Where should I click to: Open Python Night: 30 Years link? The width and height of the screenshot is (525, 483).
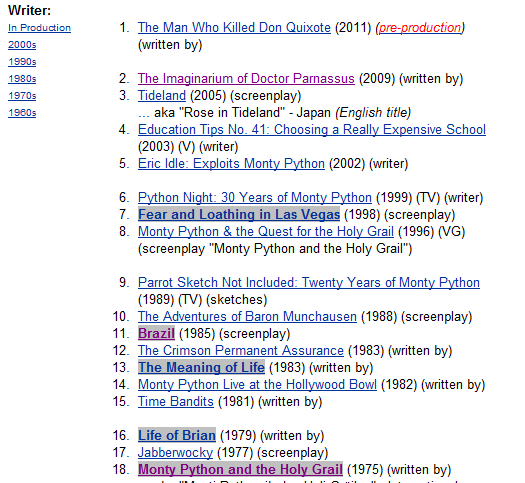(x=255, y=197)
